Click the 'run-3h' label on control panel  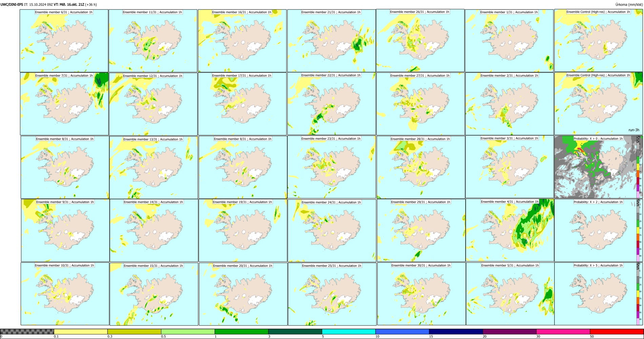coord(633,130)
